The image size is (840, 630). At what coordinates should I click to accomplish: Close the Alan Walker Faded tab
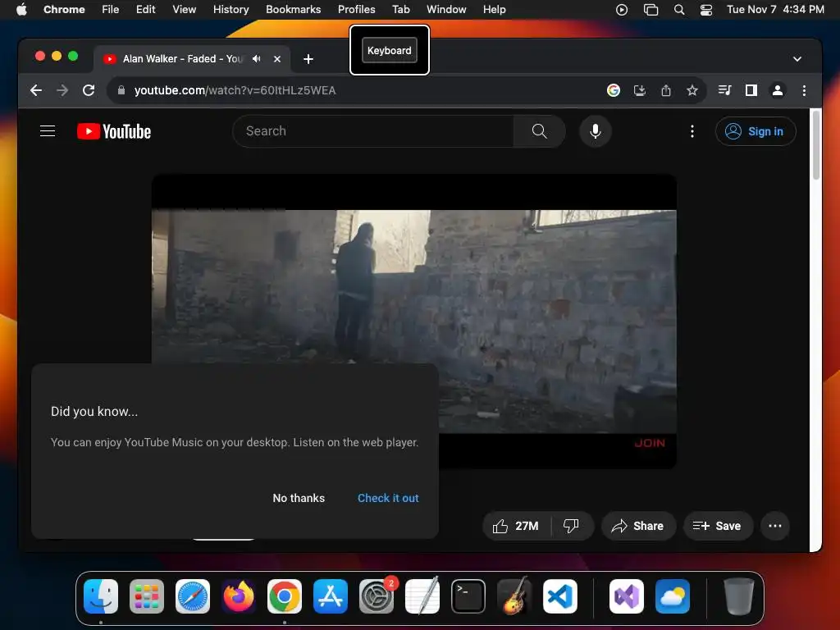277,59
